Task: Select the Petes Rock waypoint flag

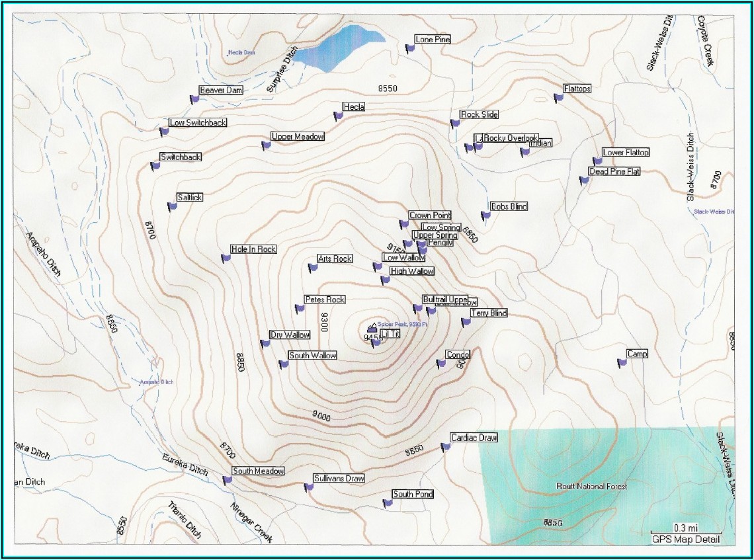Action: 300,308
